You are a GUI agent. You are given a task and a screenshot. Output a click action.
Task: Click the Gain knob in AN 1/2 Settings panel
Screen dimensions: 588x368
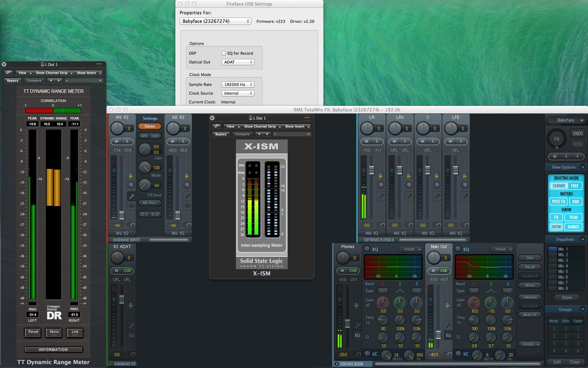[x=144, y=149]
